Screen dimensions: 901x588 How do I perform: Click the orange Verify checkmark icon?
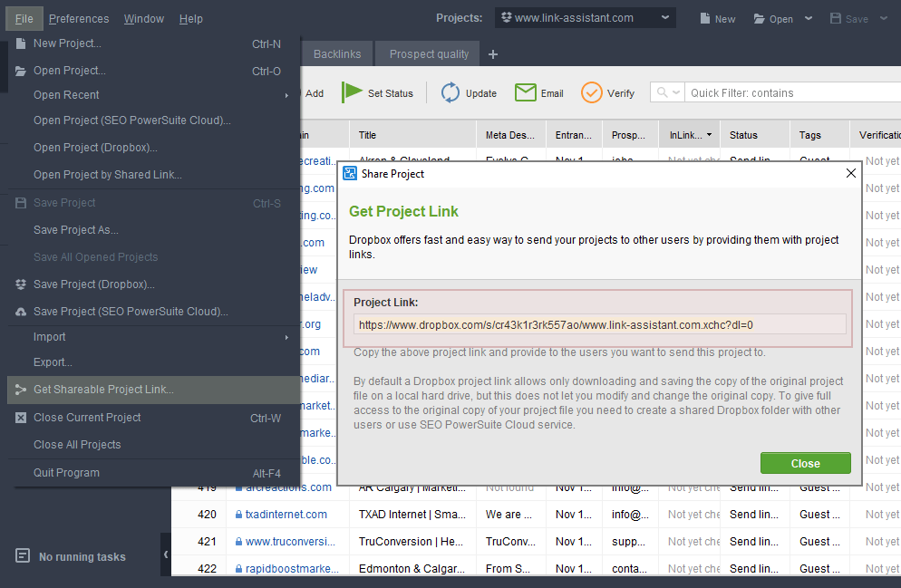coord(592,92)
